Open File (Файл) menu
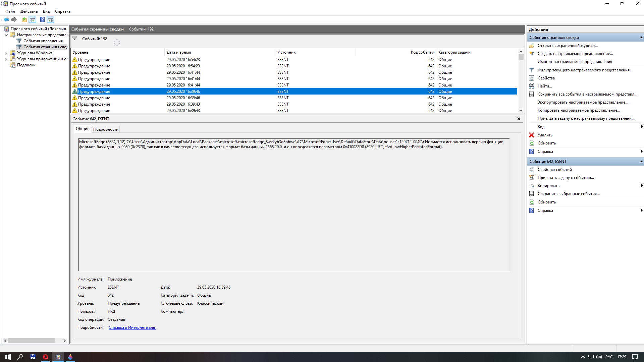644x362 pixels. pyautogui.click(x=10, y=11)
